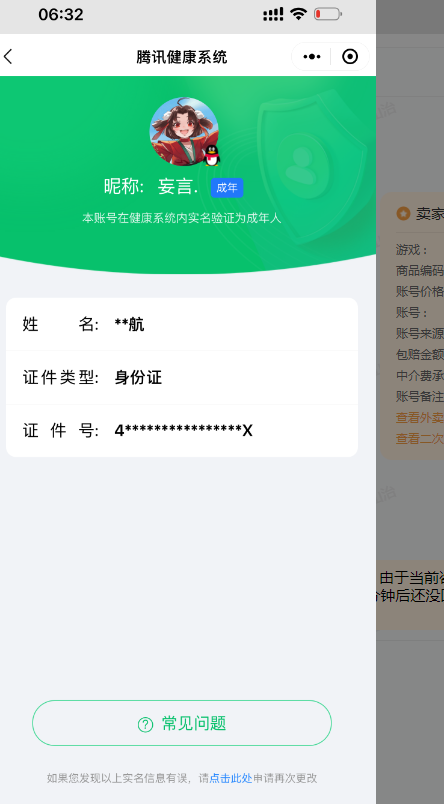
Task: Open the 常见问题 button
Action: 182,723
